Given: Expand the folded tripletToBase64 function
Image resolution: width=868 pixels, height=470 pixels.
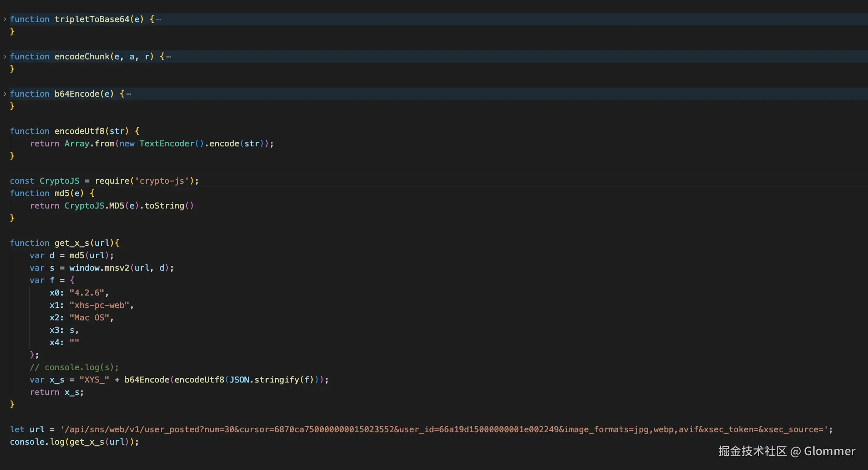Looking at the screenshot, I should point(5,19).
